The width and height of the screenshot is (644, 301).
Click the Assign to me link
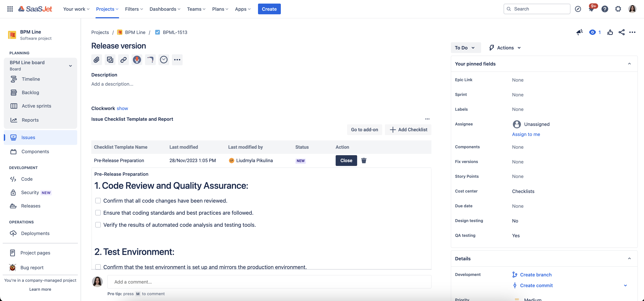click(x=526, y=134)
